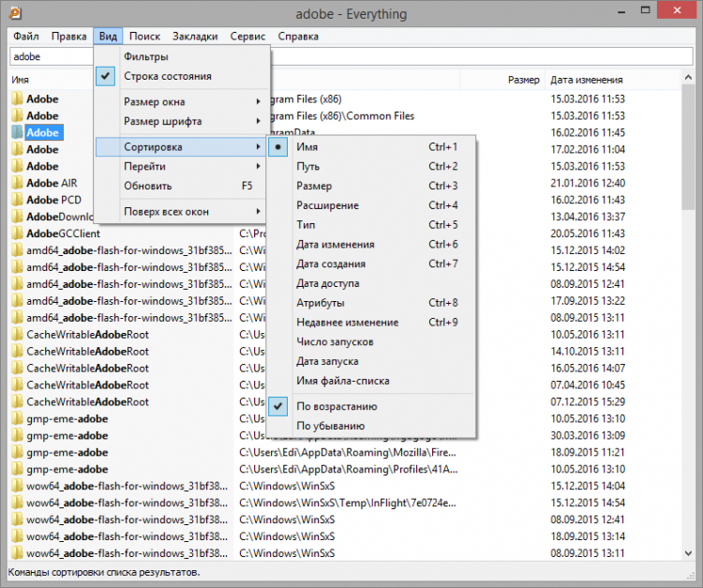The image size is (703, 588).
Task: Open the Файл menu
Action: 26,37
